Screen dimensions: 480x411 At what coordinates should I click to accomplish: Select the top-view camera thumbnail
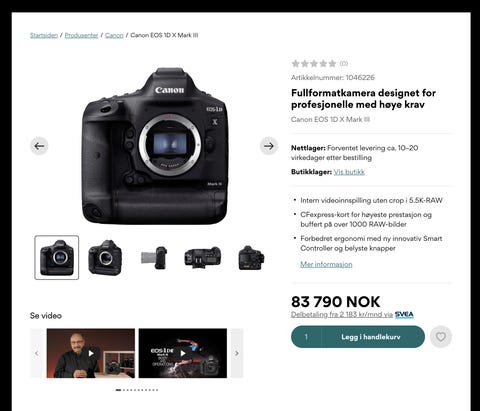point(203,257)
